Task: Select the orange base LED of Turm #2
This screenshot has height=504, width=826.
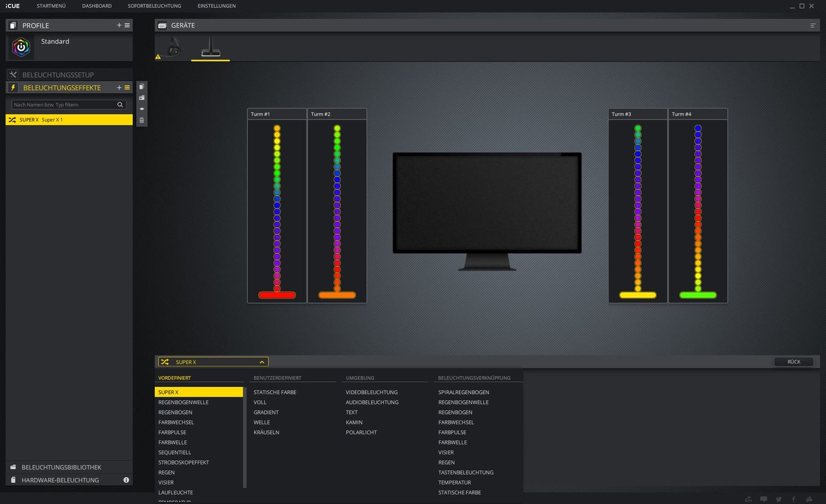Action: (337, 295)
